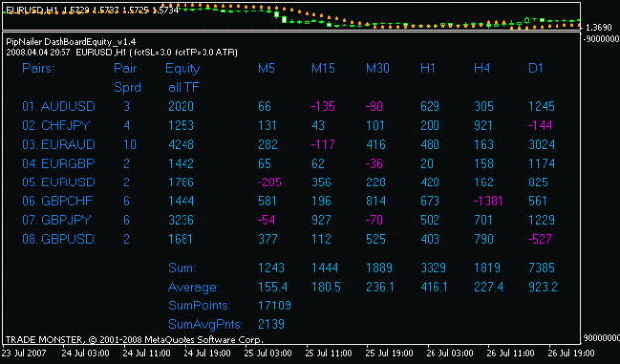This screenshot has height=364, width=620.
Task: Click the 23 Jul 2007 time axis label
Action: (24, 353)
